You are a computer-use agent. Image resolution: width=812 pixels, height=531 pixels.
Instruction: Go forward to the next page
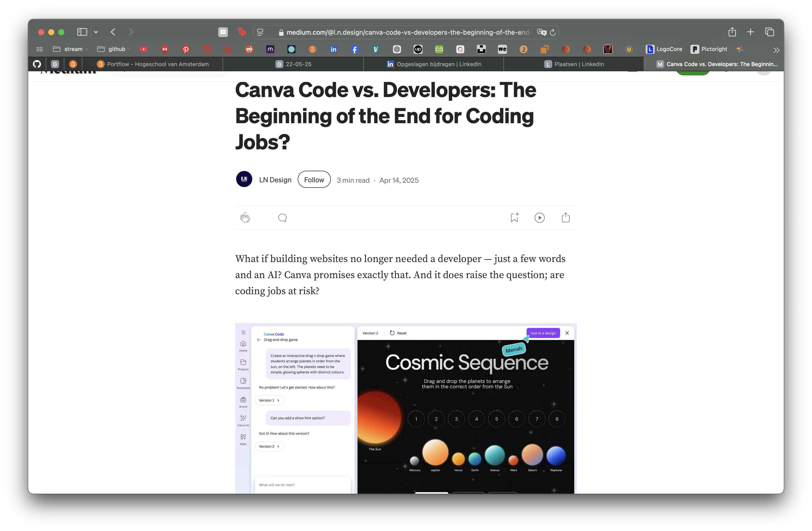pyautogui.click(x=131, y=32)
